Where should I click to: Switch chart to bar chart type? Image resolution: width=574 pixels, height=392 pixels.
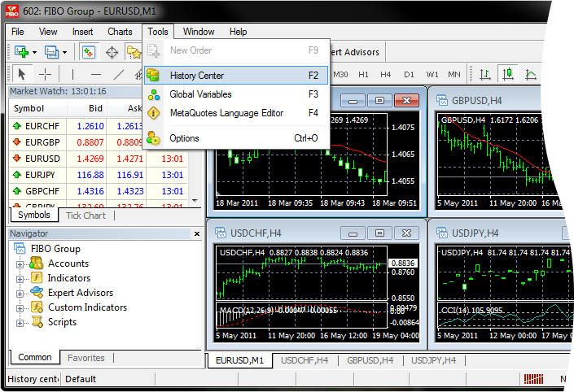click(485, 75)
